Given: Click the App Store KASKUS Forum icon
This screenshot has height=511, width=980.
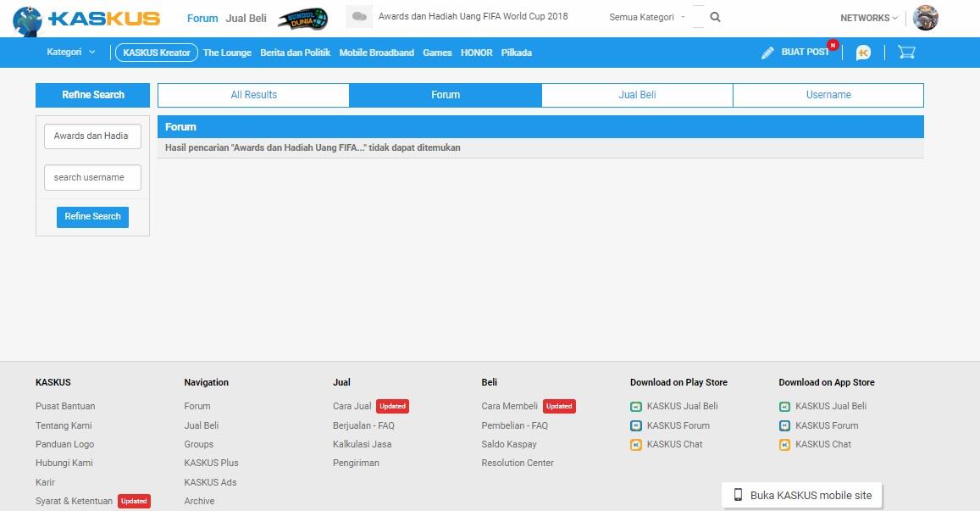Looking at the screenshot, I should 784,426.
